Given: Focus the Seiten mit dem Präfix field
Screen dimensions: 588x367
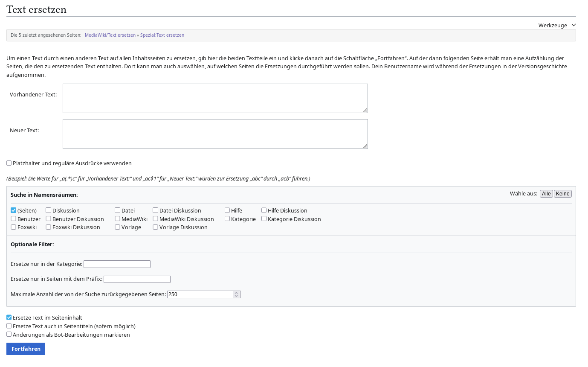Looking at the screenshot, I should coord(137,279).
